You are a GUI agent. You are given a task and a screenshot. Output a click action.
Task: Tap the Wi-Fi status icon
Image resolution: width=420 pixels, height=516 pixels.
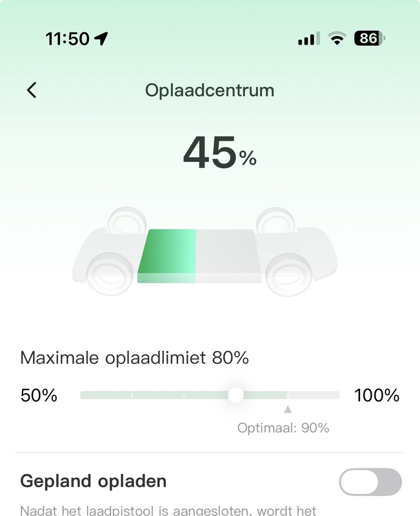[x=336, y=39]
